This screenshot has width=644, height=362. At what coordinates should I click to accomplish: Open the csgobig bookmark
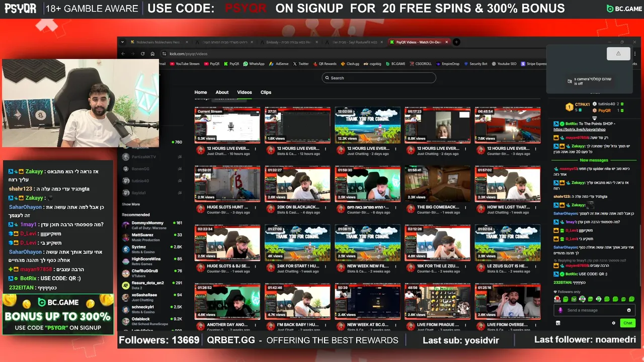click(372, 64)
